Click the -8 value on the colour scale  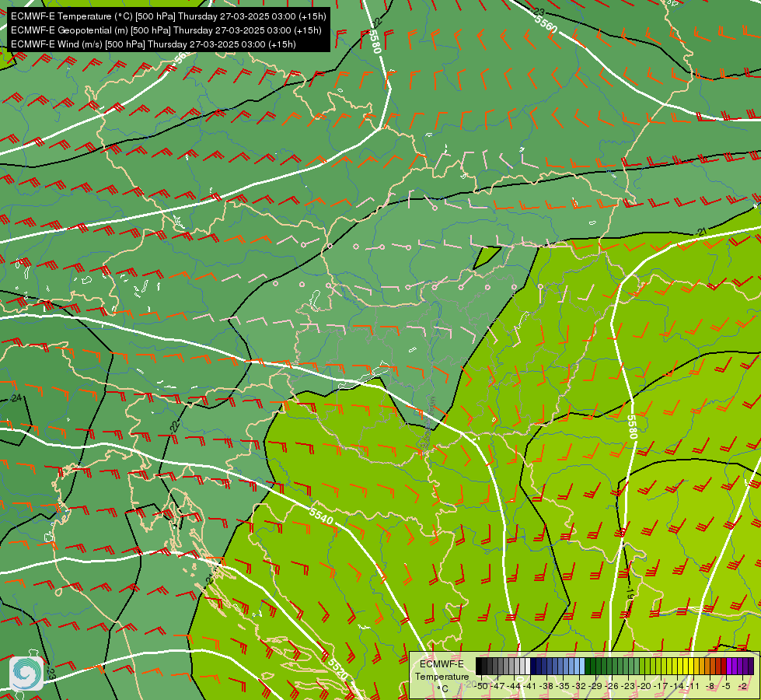[x=710, y=686]
